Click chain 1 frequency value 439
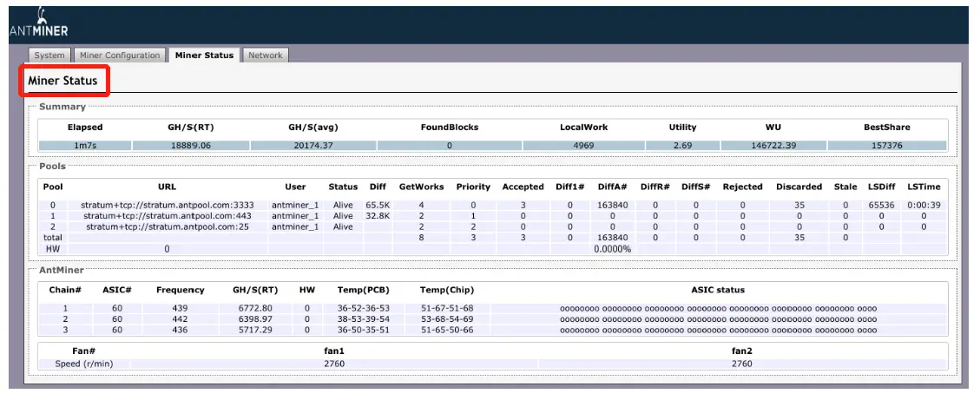Viewport: 980px width, 400px height. (x=180, y=308)
